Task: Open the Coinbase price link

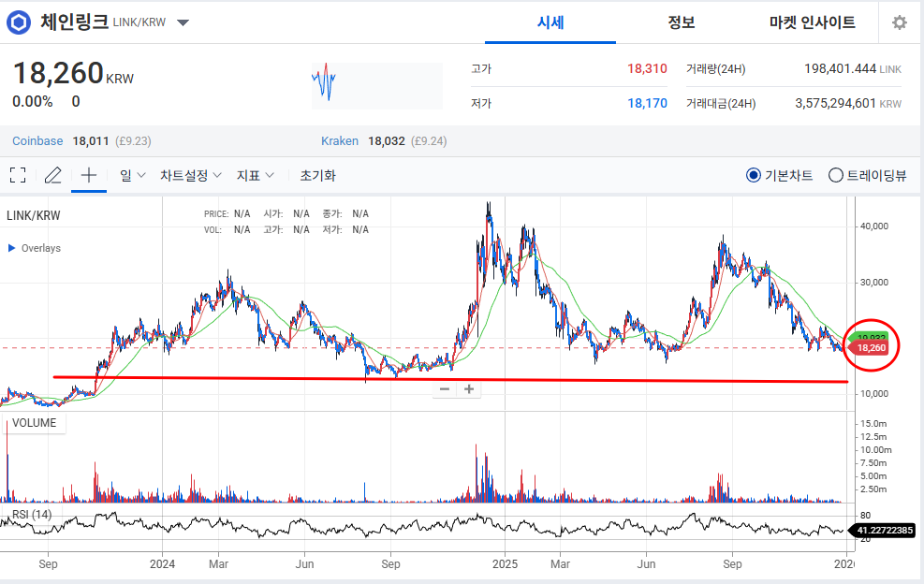Action: [x=37, y=141]
